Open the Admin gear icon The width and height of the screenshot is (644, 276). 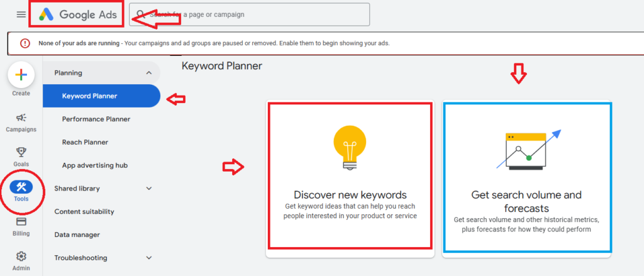pos(21,257)
